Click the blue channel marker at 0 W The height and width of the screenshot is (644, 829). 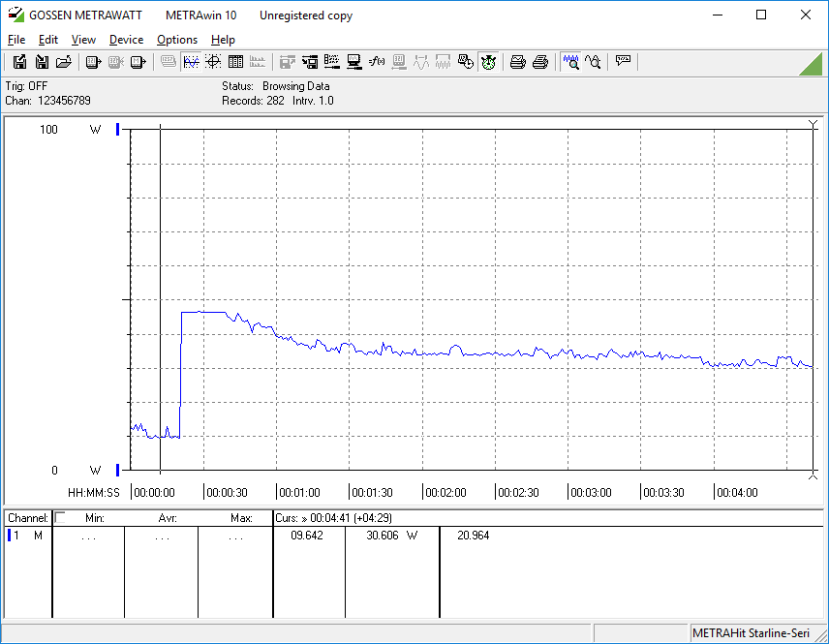118,470
